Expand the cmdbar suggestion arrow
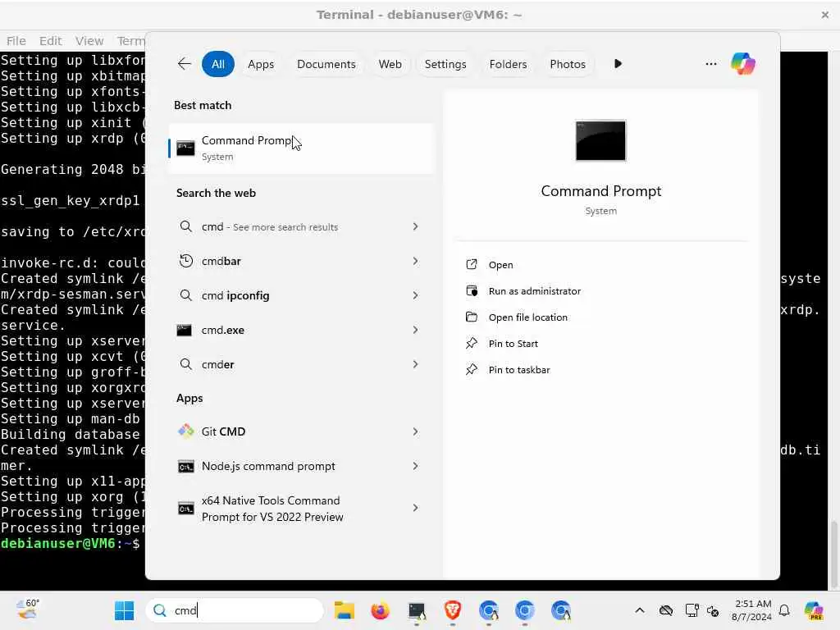Screen dimensions: 840x630 (415, 261)
